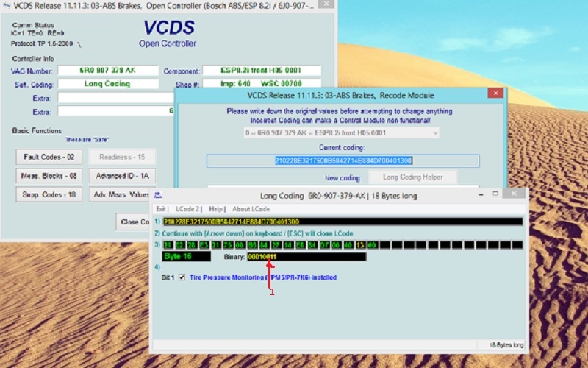Screen dimensions: 588x368
Task: Open Meas. Blocks - 08
Action: point(49,176)
